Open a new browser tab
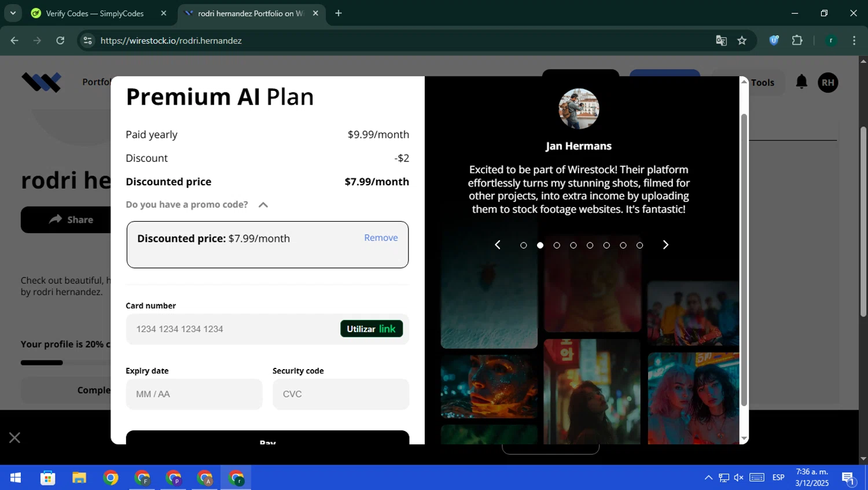868x490 pixels. tap(339, 13)
